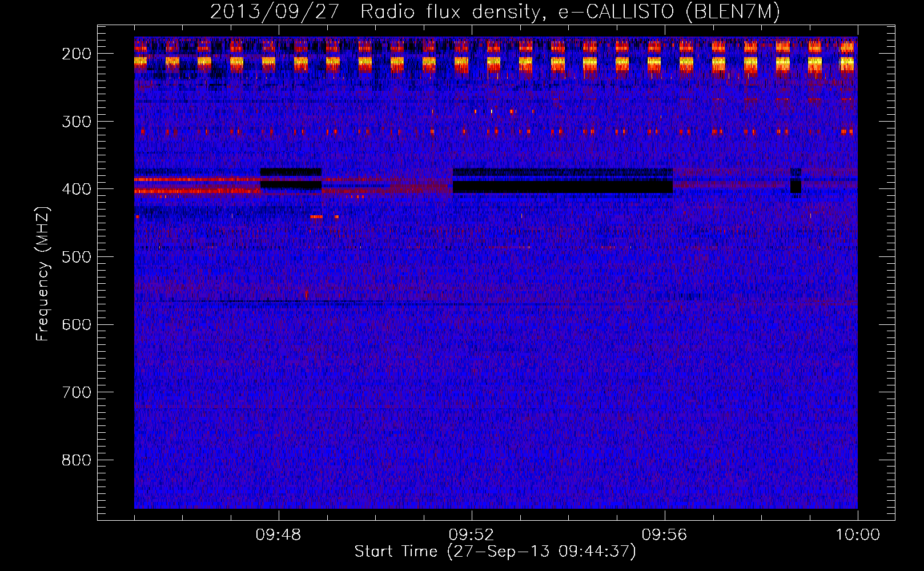Click the long black data gap near 400 MHz
Viewport: 924px width, 571px height.
click(x=563, y=187)
